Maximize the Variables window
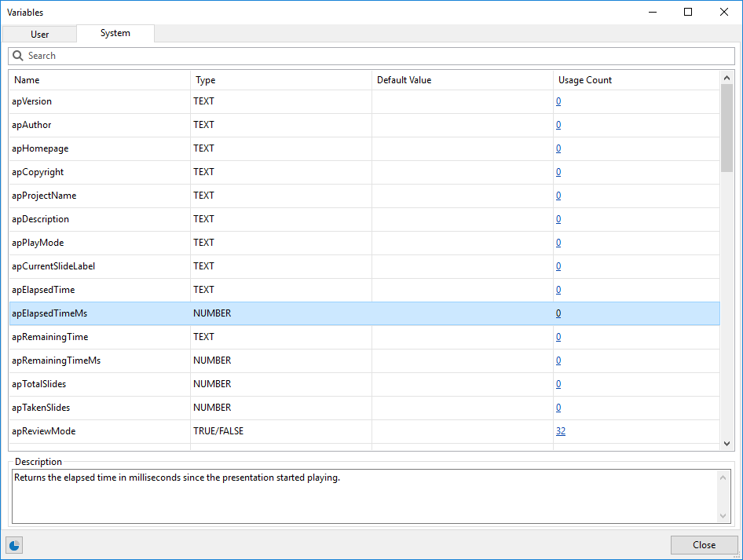Image resolution: width=743 pixels, height=560 pixels. (688, 12)
